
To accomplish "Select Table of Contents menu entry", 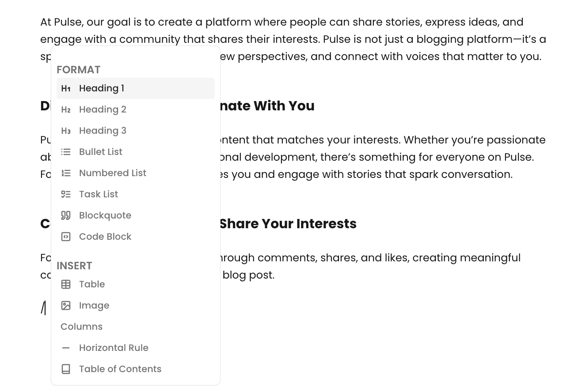I will [120, 369].
